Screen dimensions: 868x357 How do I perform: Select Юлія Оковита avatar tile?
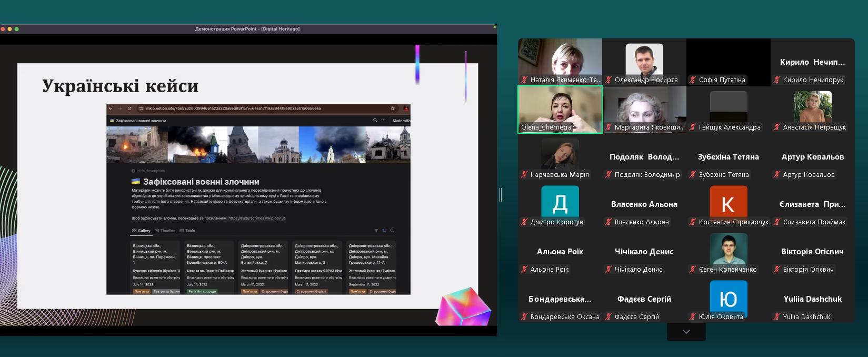729,299
